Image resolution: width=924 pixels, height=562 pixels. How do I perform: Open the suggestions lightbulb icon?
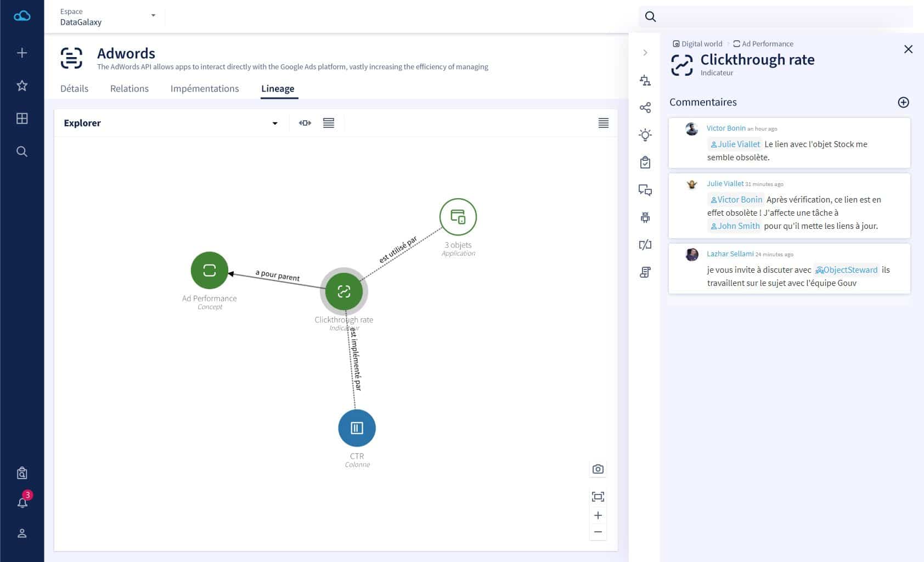pos(645,134)
